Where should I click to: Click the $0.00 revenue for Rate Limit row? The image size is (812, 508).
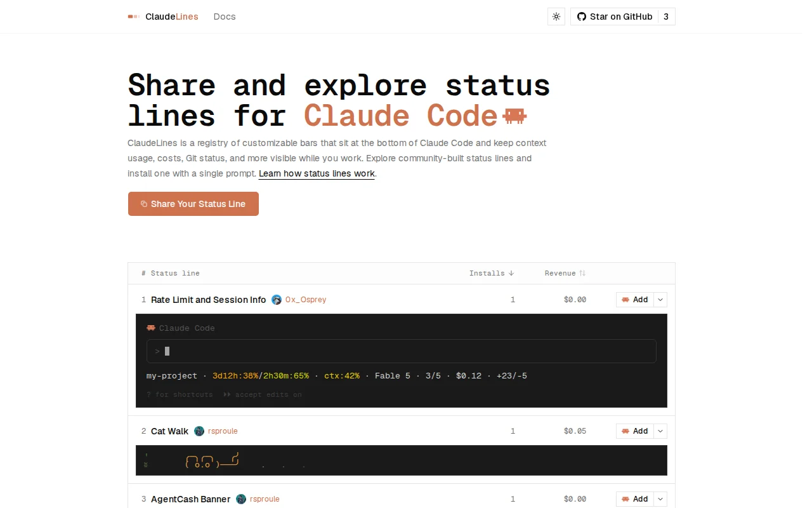click(x=575, y=300)
